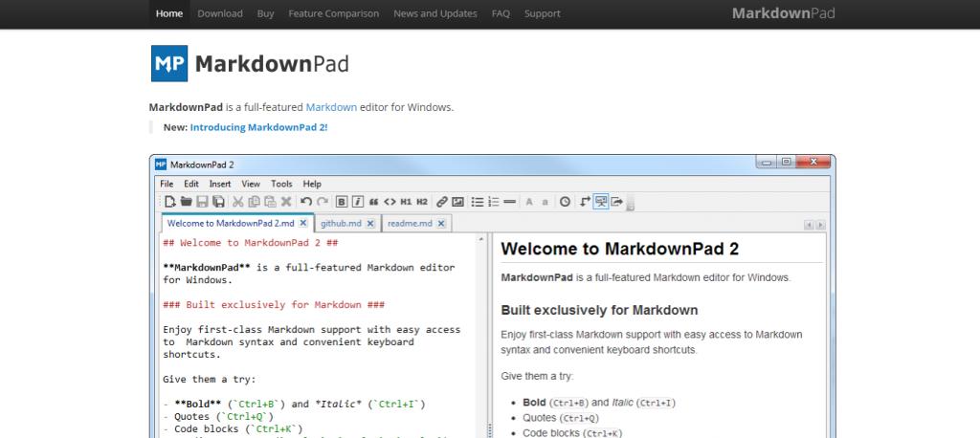This screenshot has height=438, width=980.
Task: Open the Support navigation link
Action: (543, 13)
